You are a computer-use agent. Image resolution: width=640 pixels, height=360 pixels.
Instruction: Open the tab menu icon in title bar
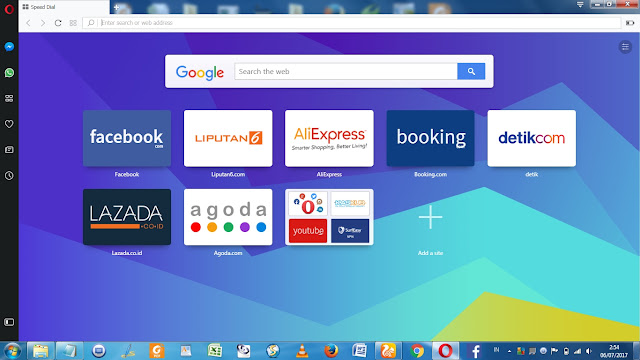pos(580,4)
